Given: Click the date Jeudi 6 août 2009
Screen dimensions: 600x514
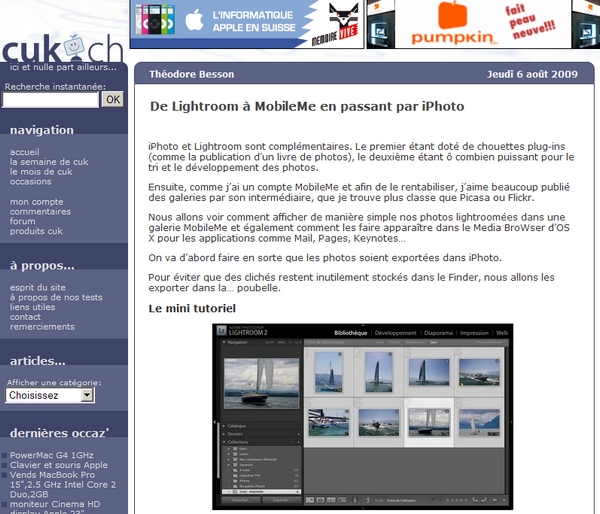Looking at the screenshot, I should pyautogui.click(x=532, y=74).
